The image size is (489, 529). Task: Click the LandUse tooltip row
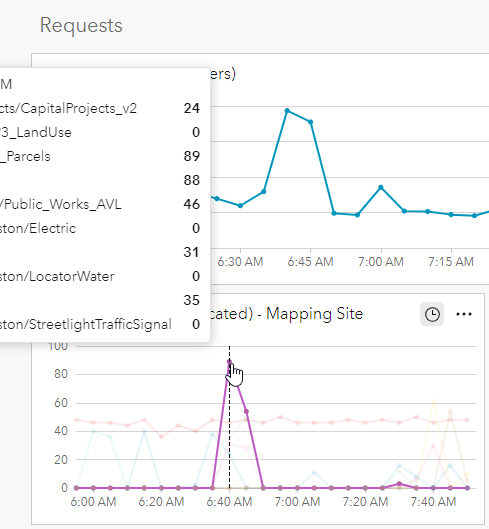pos(100,132)
